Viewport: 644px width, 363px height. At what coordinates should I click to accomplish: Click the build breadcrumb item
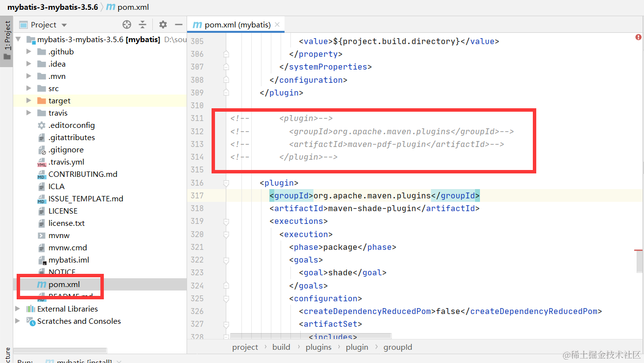[281, 347]
